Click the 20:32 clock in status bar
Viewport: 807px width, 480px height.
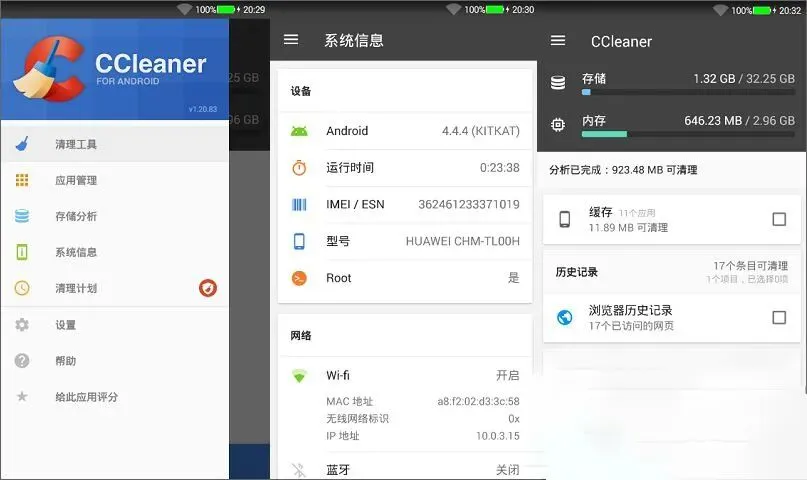pyautogui.click(x=790, y=10)
